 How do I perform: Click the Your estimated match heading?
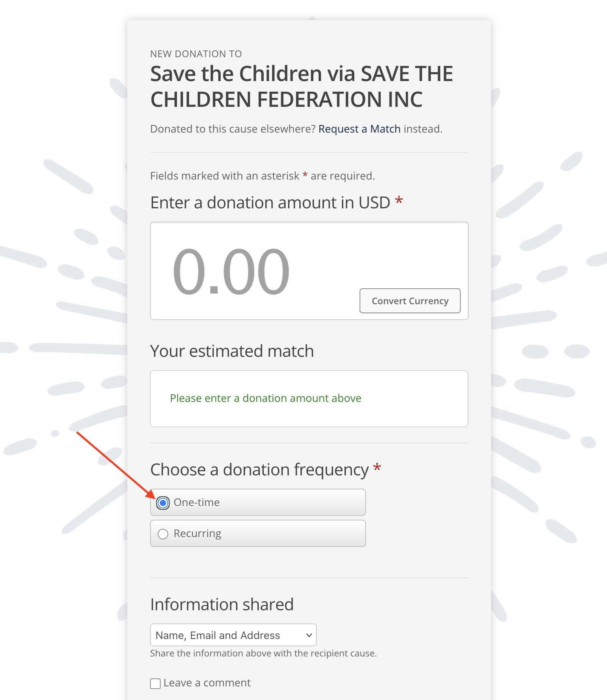tap(232, 351)
